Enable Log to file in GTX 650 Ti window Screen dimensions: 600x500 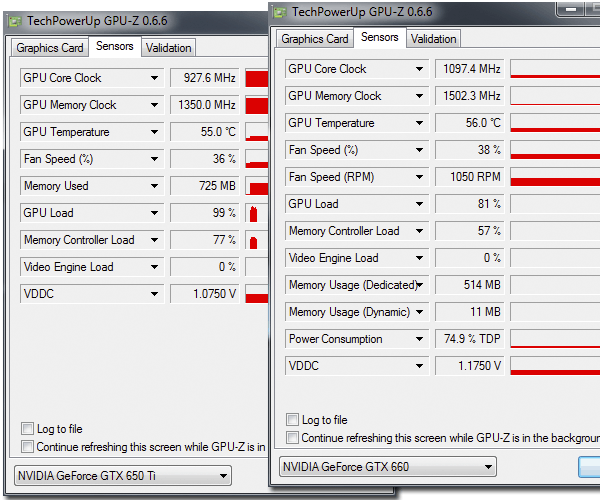[28, 428]
